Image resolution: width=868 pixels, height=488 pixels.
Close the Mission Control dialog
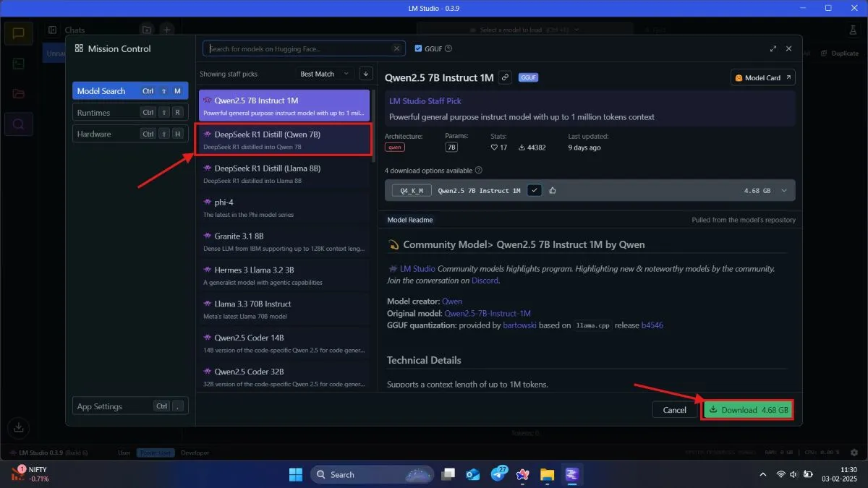pyautogui.click(x=788, y=48)
